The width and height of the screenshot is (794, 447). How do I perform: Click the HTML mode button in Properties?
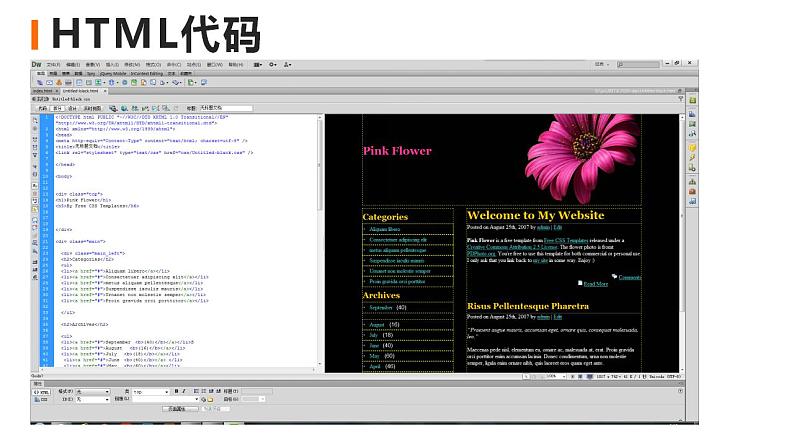click(x=43, y=391)
